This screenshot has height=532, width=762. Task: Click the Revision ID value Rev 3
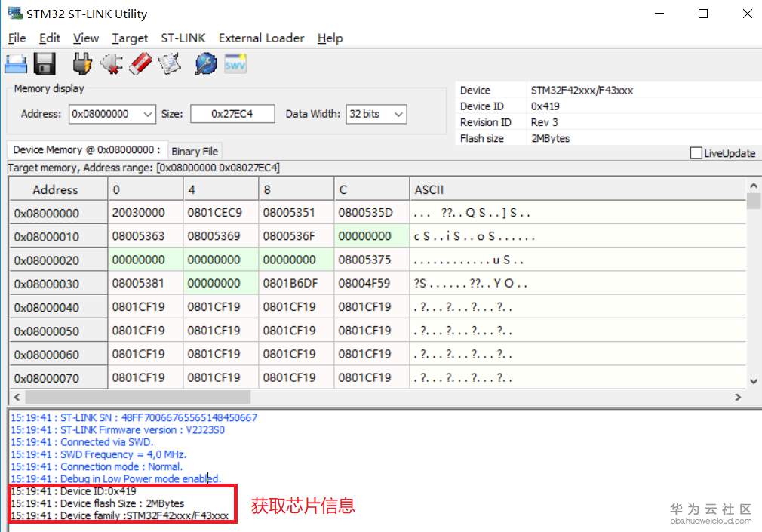[x=544, y=122]
